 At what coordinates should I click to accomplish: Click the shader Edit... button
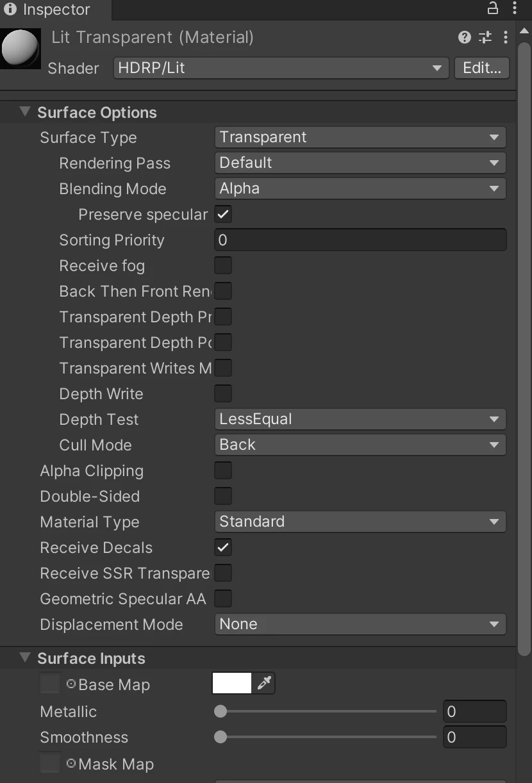[x=482, y=68]
